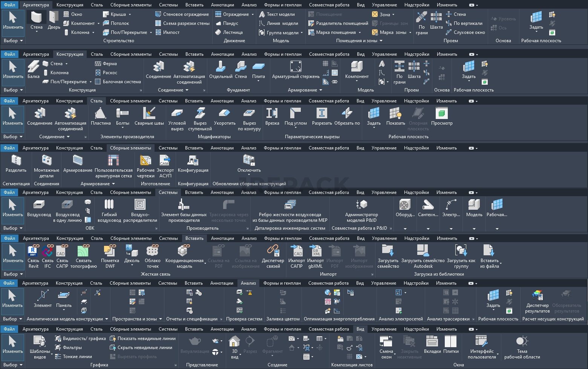The width and height of the screenshot is (588, 369).
Task: Apply the Угловой вырез corner cut
Action: (177, 119)
